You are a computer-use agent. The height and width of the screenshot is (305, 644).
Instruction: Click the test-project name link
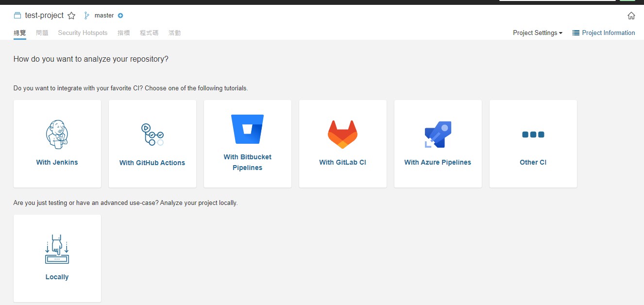tap(44, 16)
